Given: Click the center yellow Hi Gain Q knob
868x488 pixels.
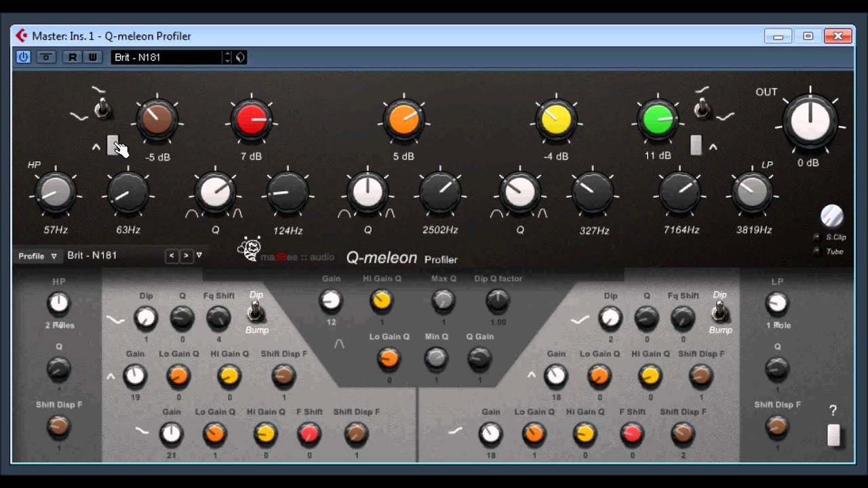Looking at the screenshot, I should [382, 300].
